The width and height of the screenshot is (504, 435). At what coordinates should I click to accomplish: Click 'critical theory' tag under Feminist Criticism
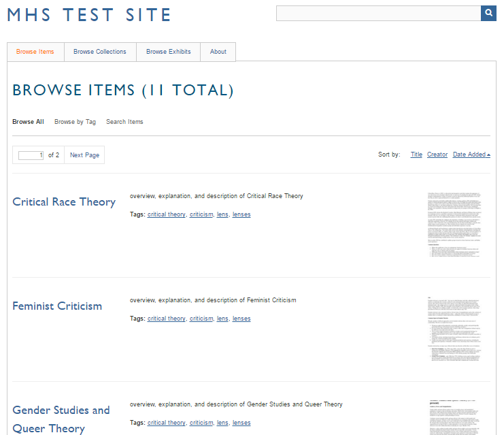pyautogui.click(x=167, y=319)
